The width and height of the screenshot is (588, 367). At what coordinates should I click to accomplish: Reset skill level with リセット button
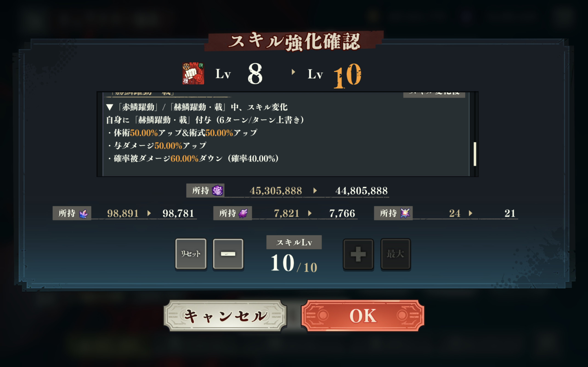coord(191,254)
